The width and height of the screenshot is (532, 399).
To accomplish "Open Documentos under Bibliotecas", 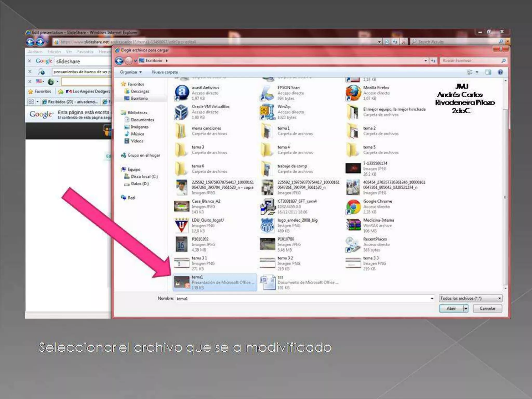I will tap(142, 120).
